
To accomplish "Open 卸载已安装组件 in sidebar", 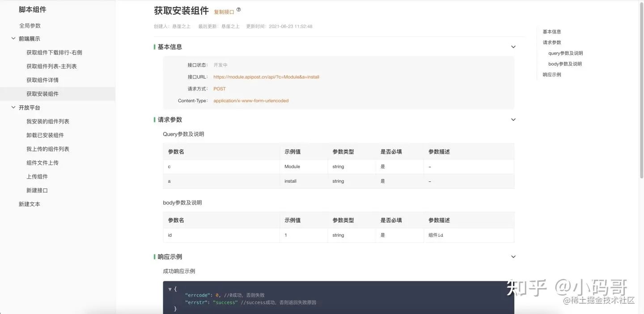I will [x=45, y=135].
